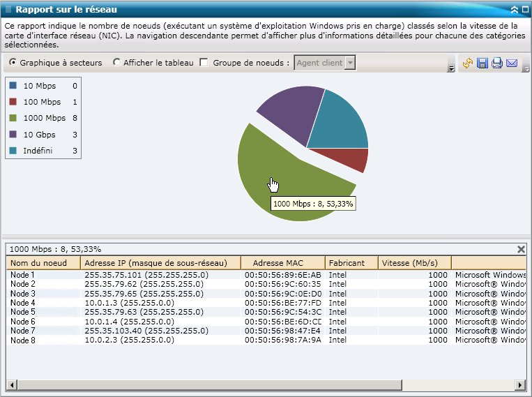Collapse the Rapport sur le réseau panel
Image resolution: width=532 pixels, height=397 pixels.
pyautogui.click(x=514, y=10)
